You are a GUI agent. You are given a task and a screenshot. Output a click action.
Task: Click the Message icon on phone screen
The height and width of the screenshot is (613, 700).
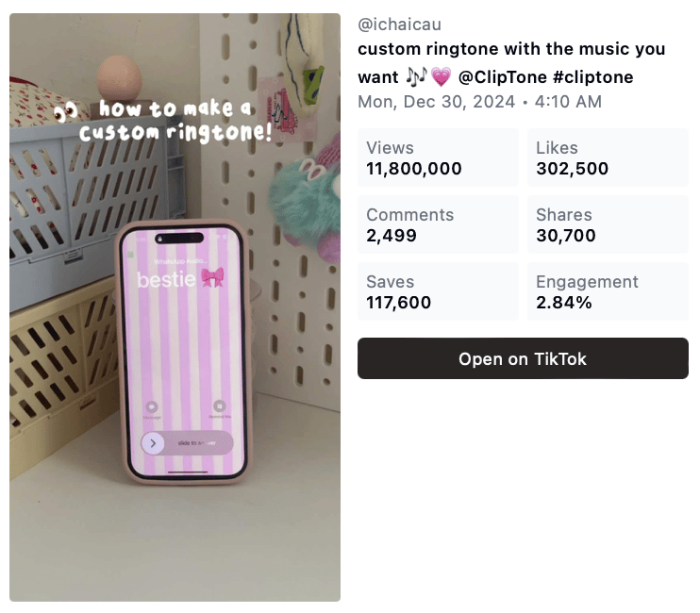pyautogui.click(x=152, y=406)
